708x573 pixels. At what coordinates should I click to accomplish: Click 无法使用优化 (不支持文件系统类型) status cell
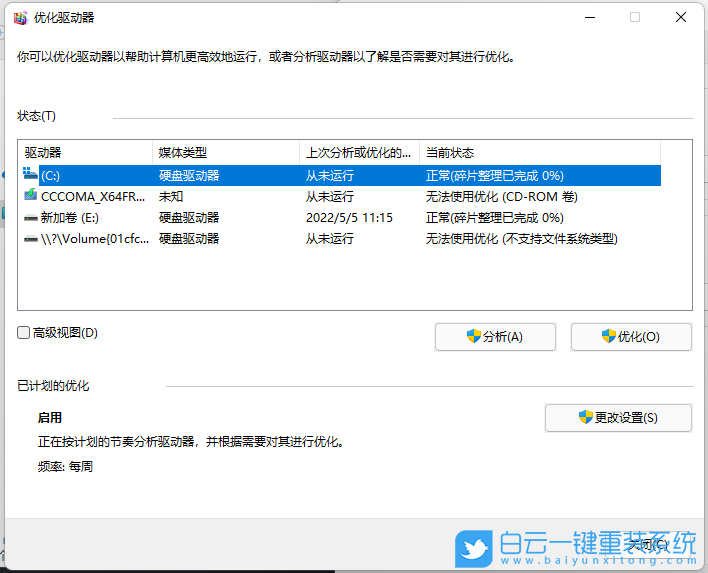(x=522, y=239)
